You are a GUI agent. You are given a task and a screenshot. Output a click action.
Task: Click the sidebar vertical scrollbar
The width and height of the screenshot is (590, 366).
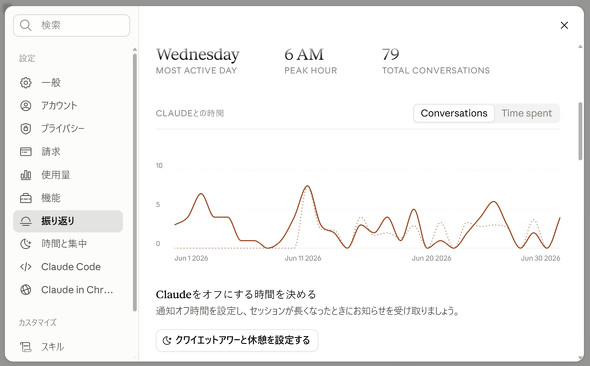point(135,182)
